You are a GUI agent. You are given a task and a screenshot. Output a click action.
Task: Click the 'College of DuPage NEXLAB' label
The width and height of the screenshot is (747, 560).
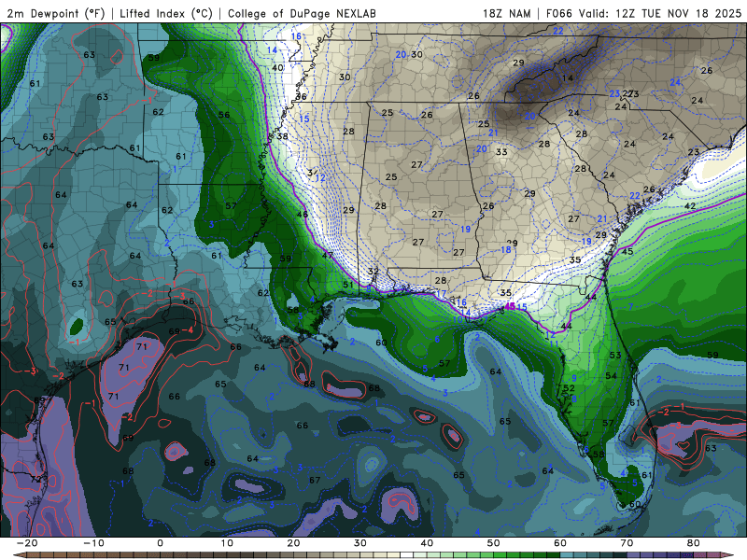pyautogui.click(x=302, y=14)
